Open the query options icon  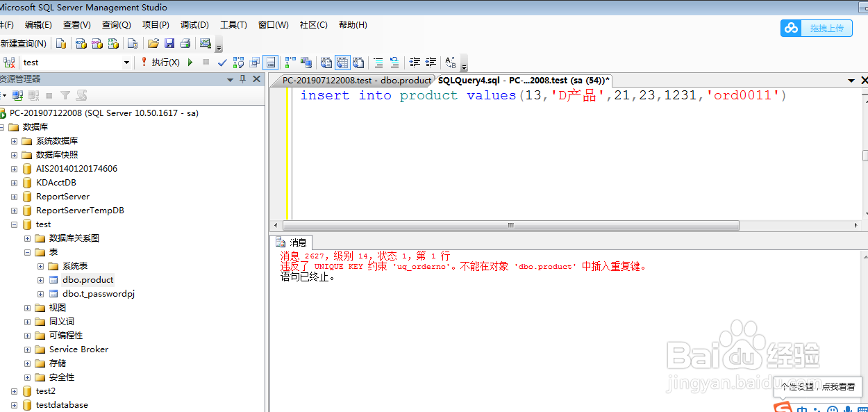click(255, 63)
